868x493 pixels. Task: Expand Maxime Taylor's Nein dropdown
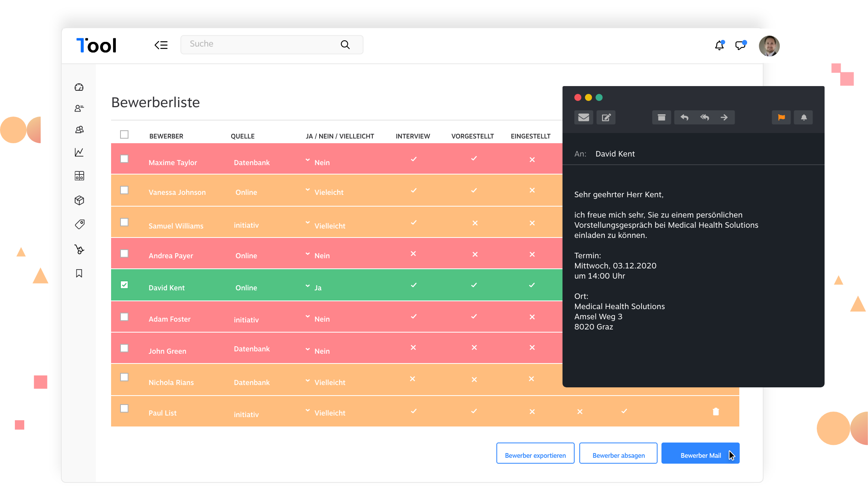(x=308, y=160)
